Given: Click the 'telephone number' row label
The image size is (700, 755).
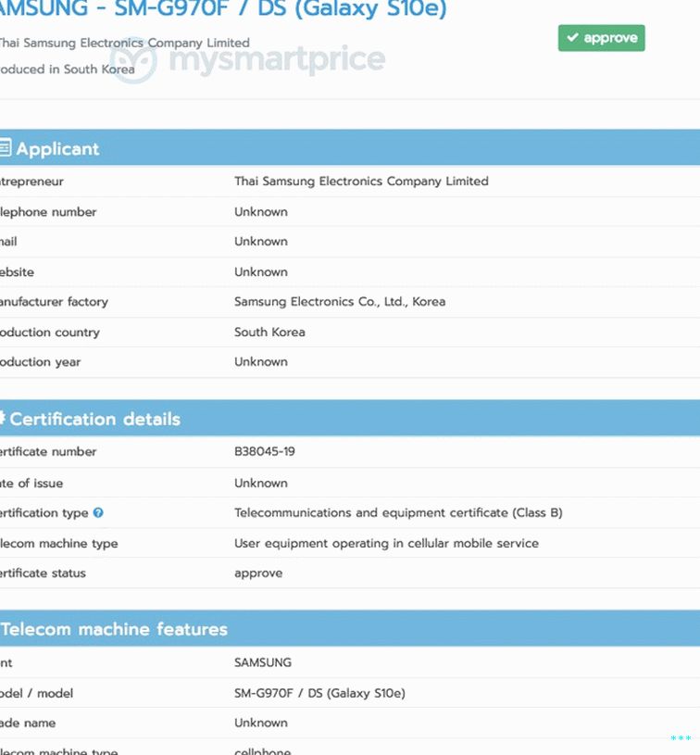Looking at the screenshot, I should pos(48,212).
